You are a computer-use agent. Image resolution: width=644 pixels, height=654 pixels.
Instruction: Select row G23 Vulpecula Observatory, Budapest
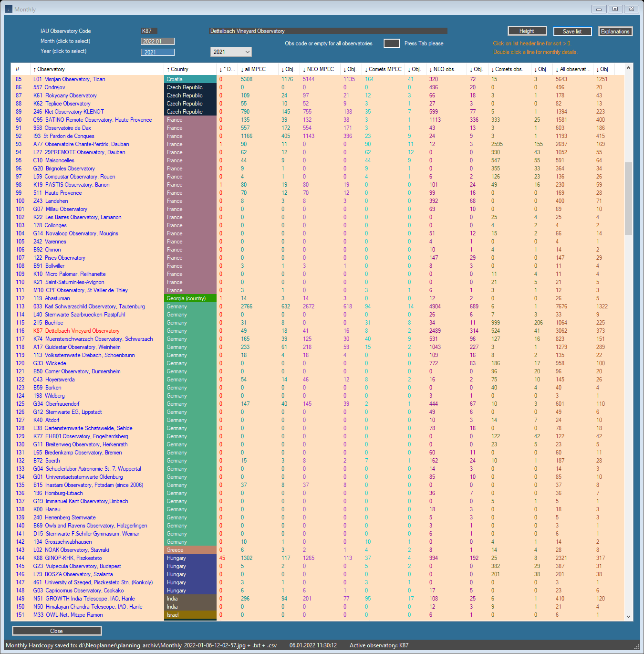click(x=317, y=566)
